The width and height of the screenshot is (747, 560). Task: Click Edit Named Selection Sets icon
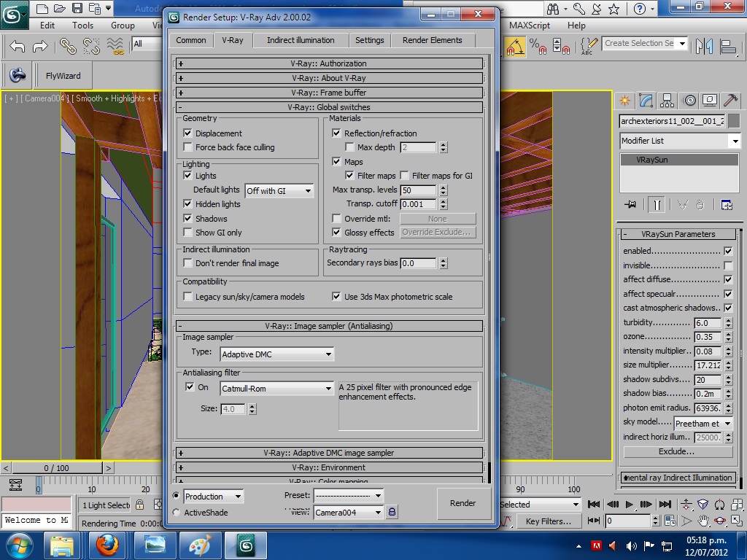coord(589,46)
